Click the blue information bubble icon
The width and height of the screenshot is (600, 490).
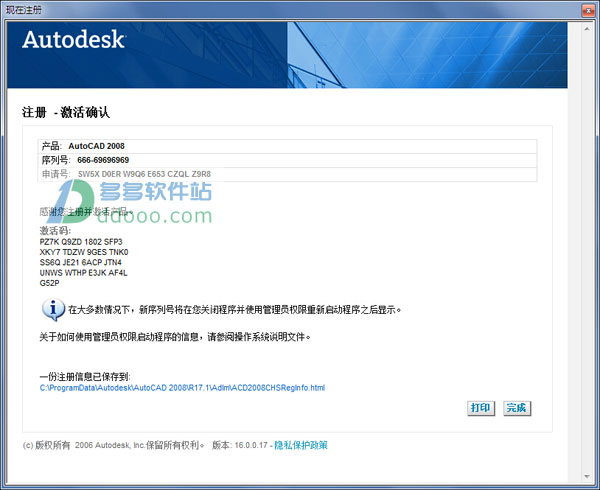[53, 309]
